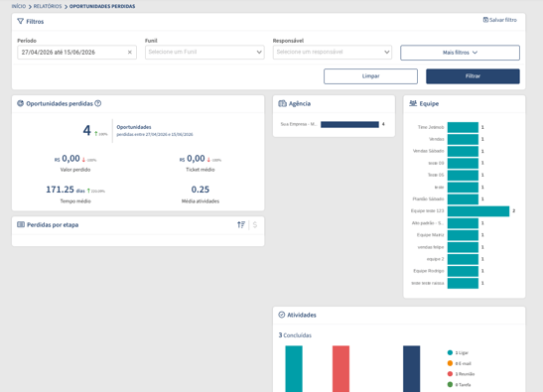Click the orange E-mail legend dot
Screen dimensions: 543x392
[450, 363]
